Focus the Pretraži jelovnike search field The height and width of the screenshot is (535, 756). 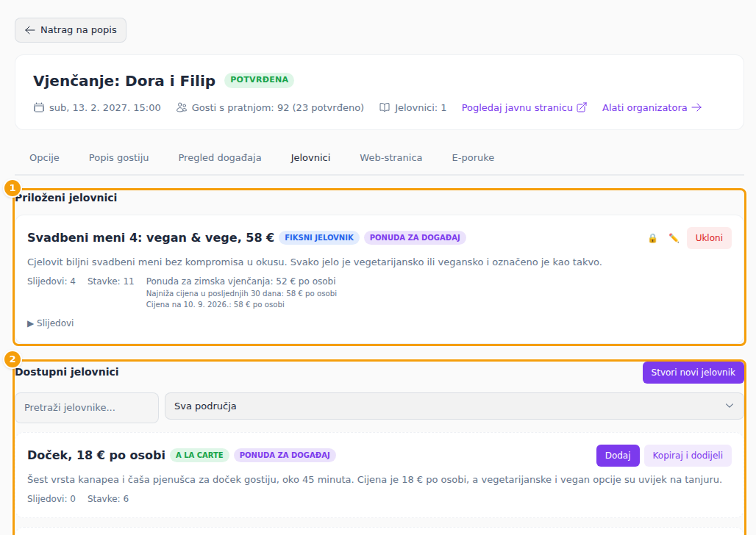pos(87,408)
